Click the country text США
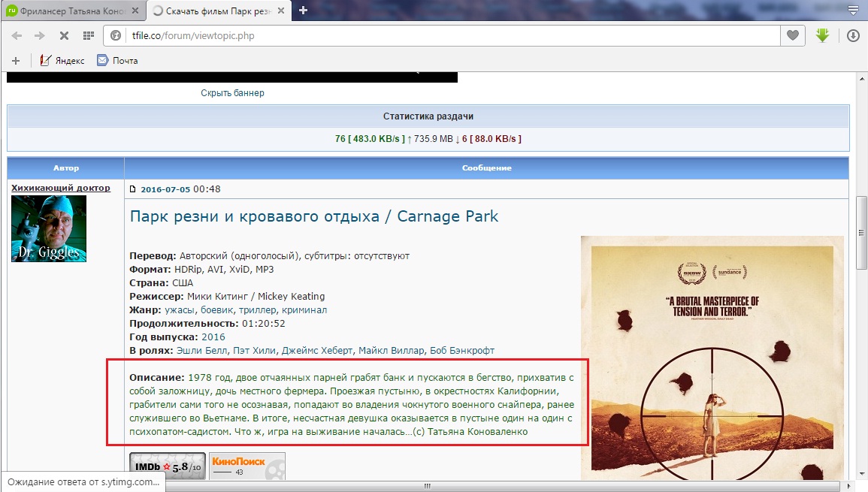 pos(183,282)
